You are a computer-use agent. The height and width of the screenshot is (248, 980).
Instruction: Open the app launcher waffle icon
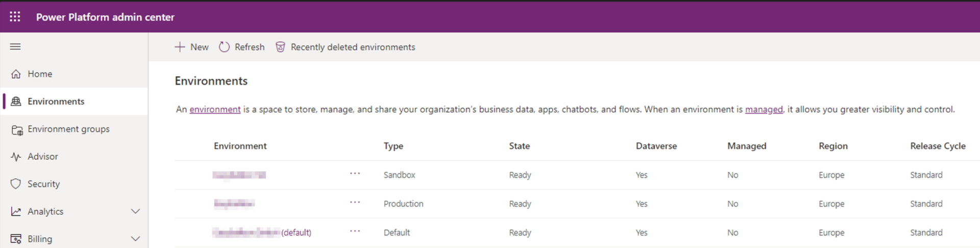click(x=15, y=17)
